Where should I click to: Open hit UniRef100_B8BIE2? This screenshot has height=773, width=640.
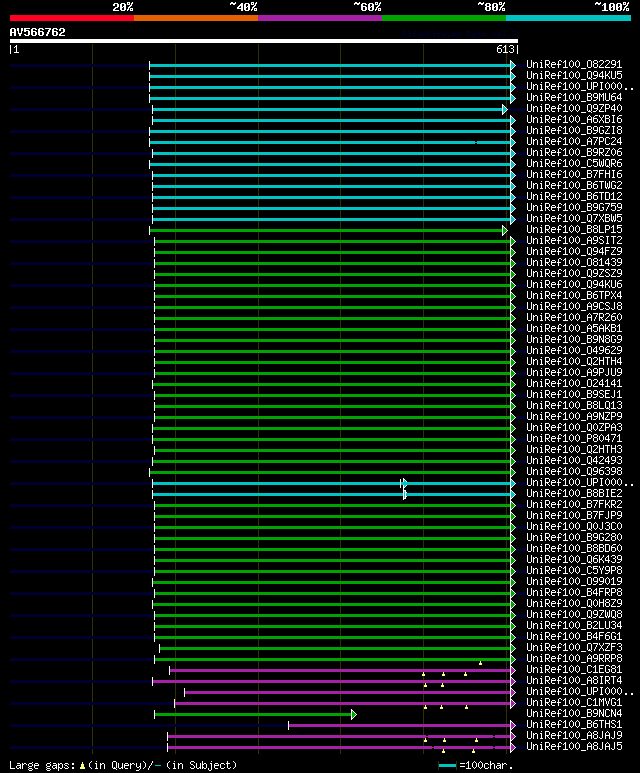click(574, 493)
